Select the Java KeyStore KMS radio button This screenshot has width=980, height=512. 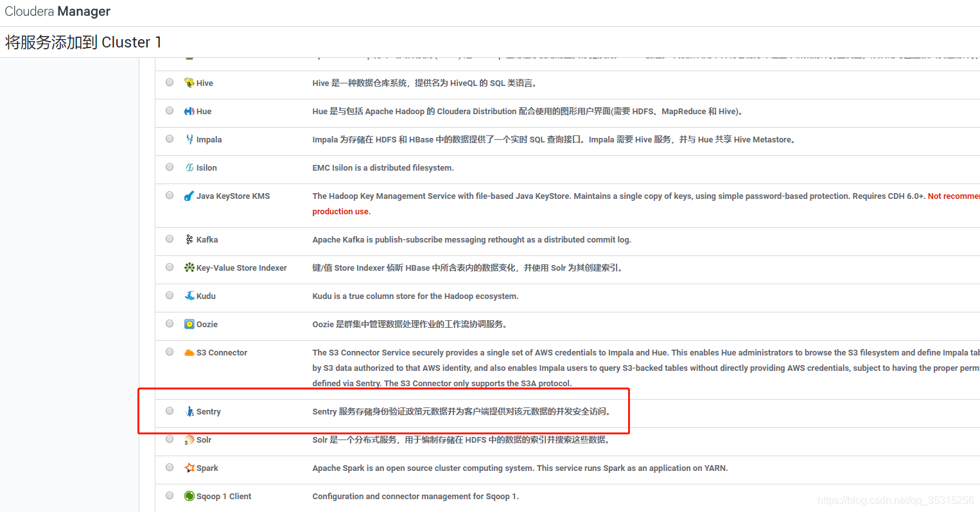click(x=170, y=195)
